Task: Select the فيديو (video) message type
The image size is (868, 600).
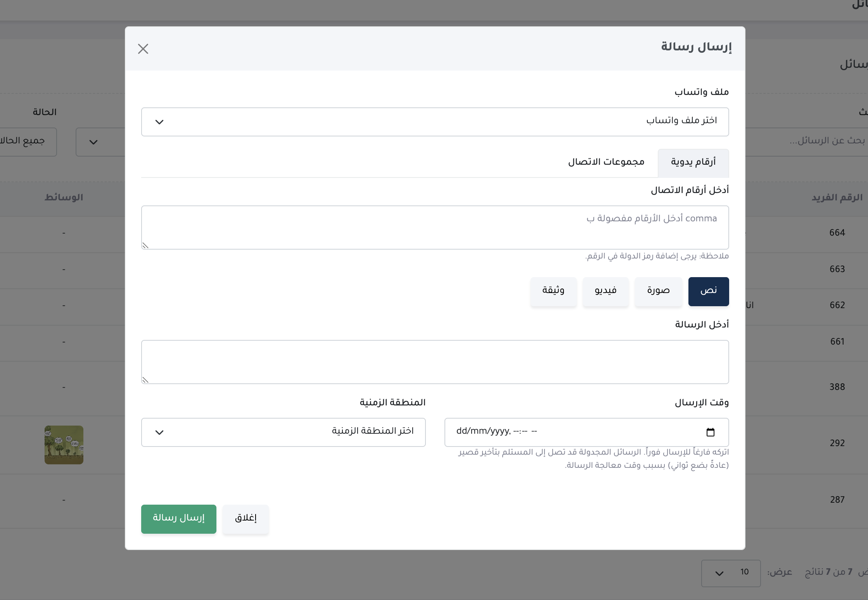Action: pyautogui.click(x=605, y=291)
